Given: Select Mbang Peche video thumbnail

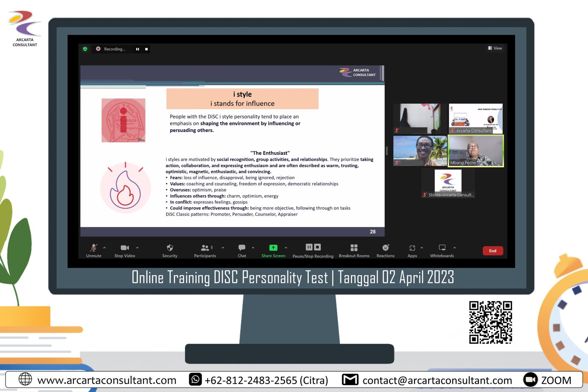Looking at the screenshot, I should tap(476, 151).
